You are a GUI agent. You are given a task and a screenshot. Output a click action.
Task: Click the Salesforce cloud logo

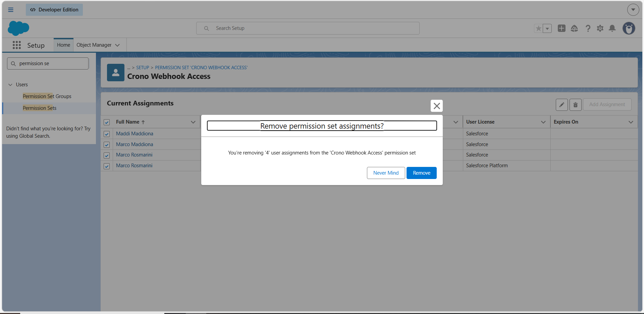click(18, 28)
